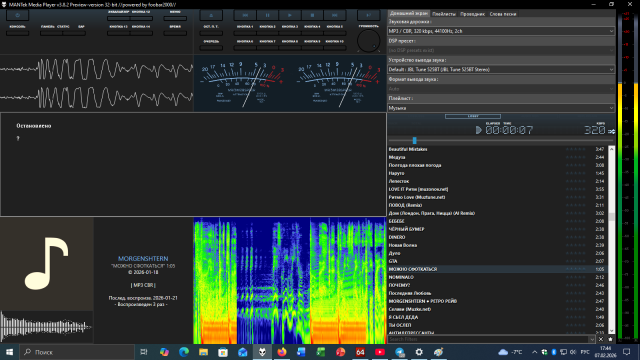Click the power icon button
This screenshot has height=360, width=640.
coord(18,15)
